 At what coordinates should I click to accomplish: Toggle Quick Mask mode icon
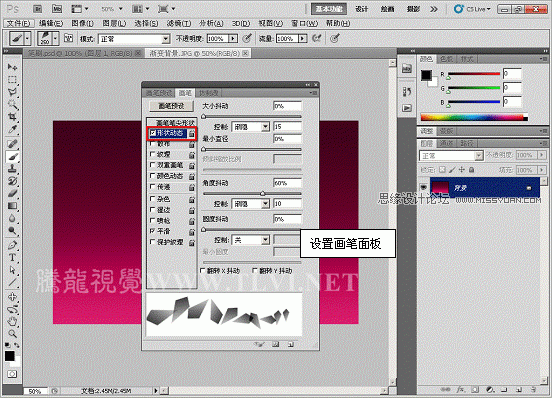click(12, 374)
